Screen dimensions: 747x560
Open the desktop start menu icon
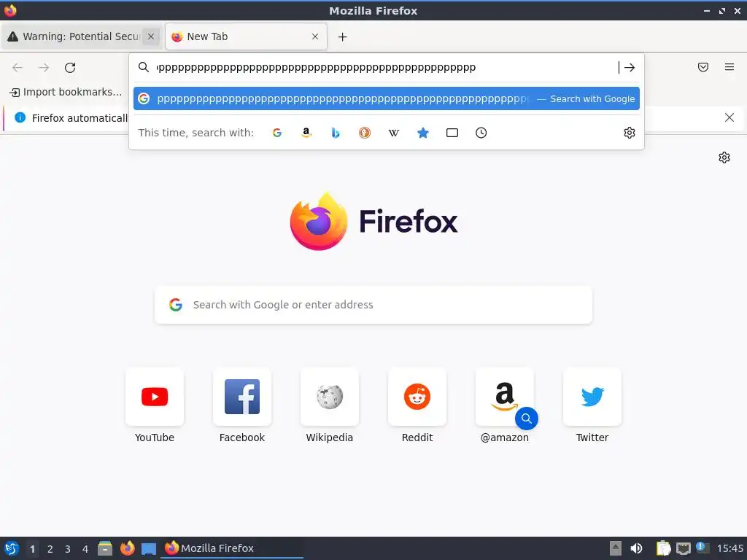(x=12, y=548)
